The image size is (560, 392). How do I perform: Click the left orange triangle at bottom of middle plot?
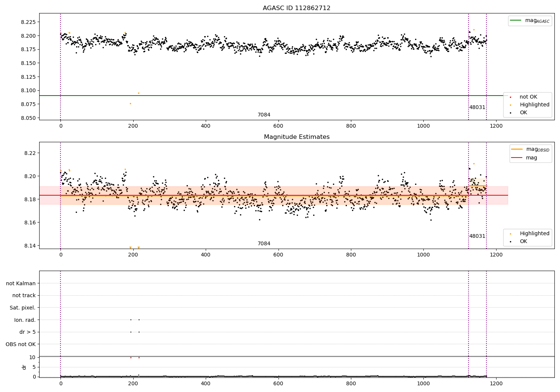click(x=130, y=248)
